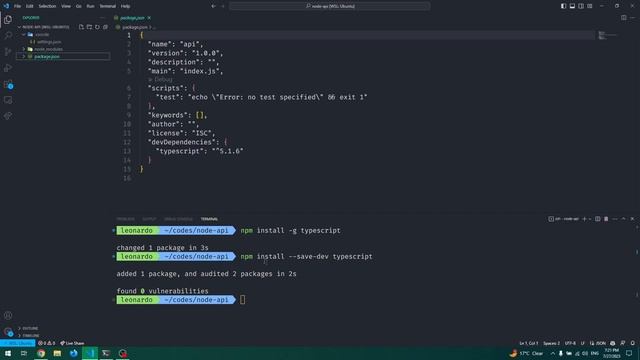This screenshot has width=640, height=360.
Task: Toggle secondary side bar layout icon
Action: point(581,6)
